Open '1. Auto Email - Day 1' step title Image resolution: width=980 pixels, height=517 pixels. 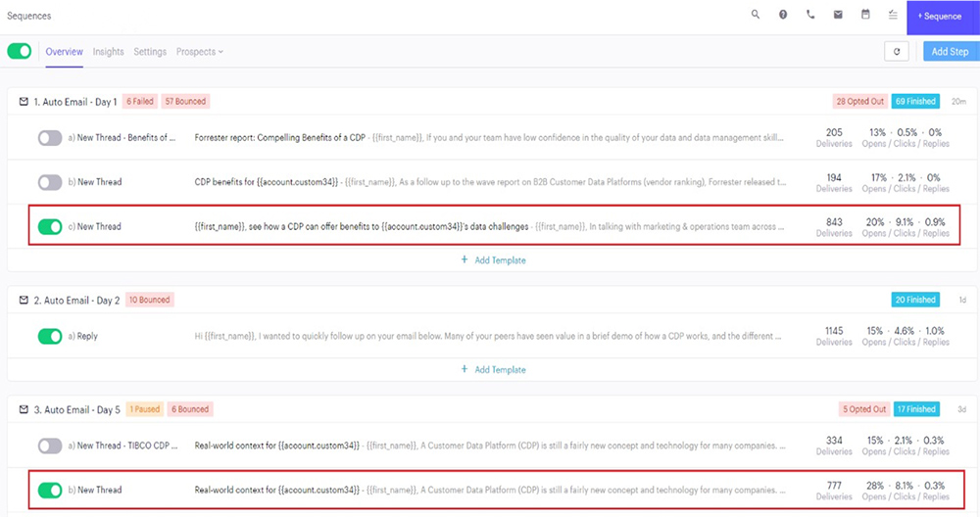pyautogui.click(x=75, y=102)
